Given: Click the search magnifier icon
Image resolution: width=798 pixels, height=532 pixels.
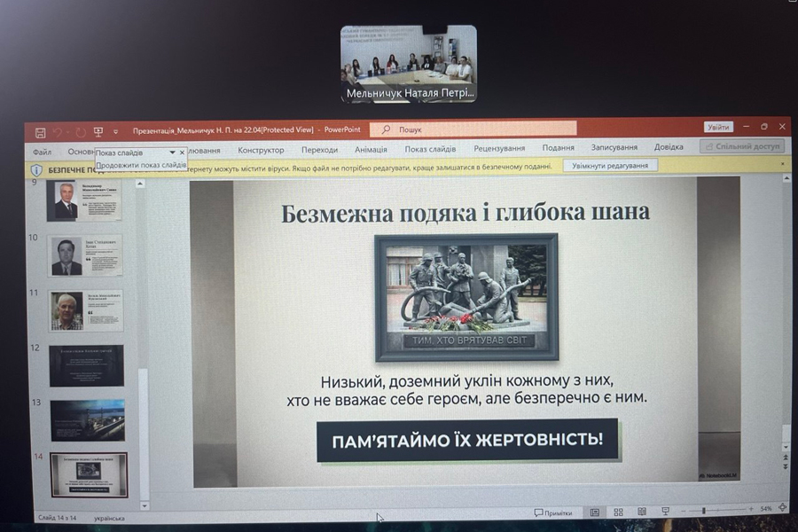Looking at the screenshot, I should click(386, 129).
